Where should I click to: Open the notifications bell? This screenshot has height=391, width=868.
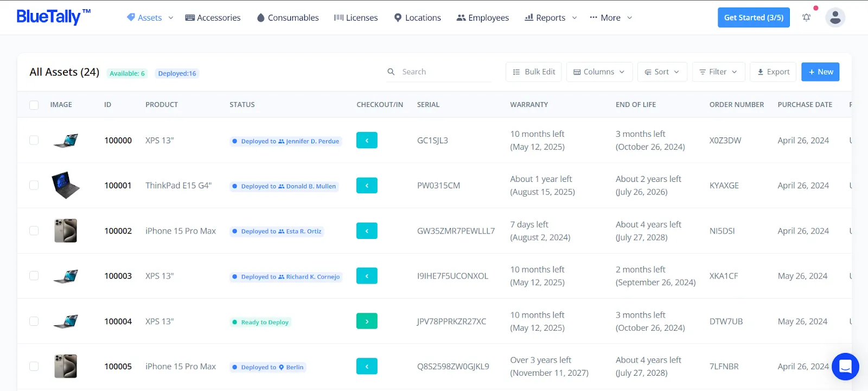click(807, 17)
